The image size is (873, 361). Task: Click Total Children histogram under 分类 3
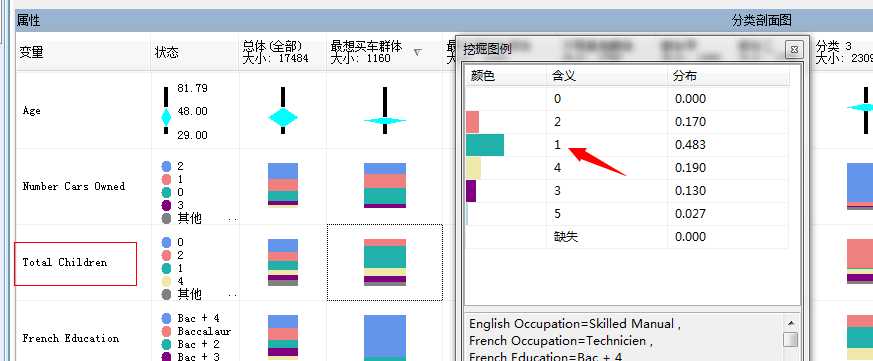point(860,261)
